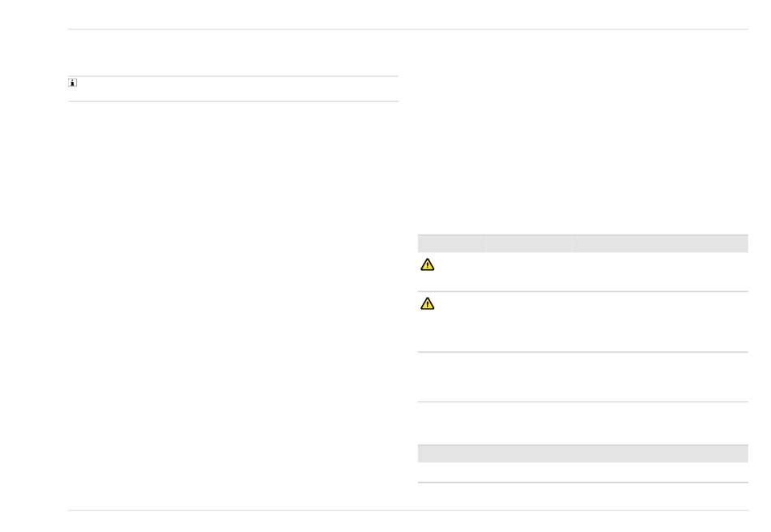This screenshot has height=532, width=771.
Task: Click empty space right of lower warning icon
Action: pos(592,322)
